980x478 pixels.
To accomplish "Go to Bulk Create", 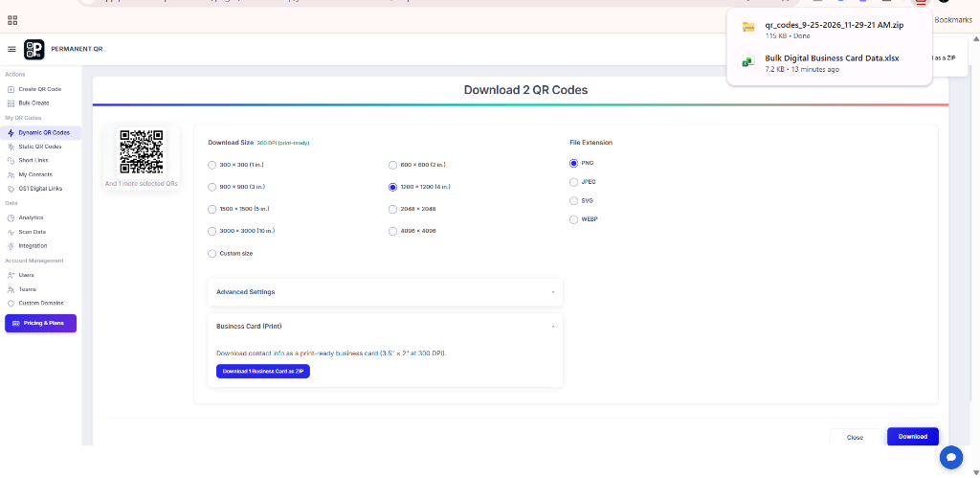I will 33,103.
